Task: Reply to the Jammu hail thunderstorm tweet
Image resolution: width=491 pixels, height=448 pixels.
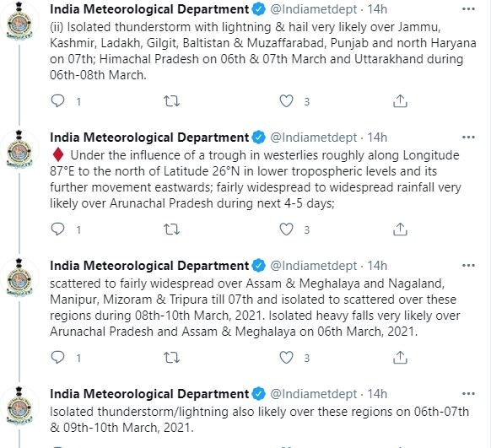Action: 57,101
